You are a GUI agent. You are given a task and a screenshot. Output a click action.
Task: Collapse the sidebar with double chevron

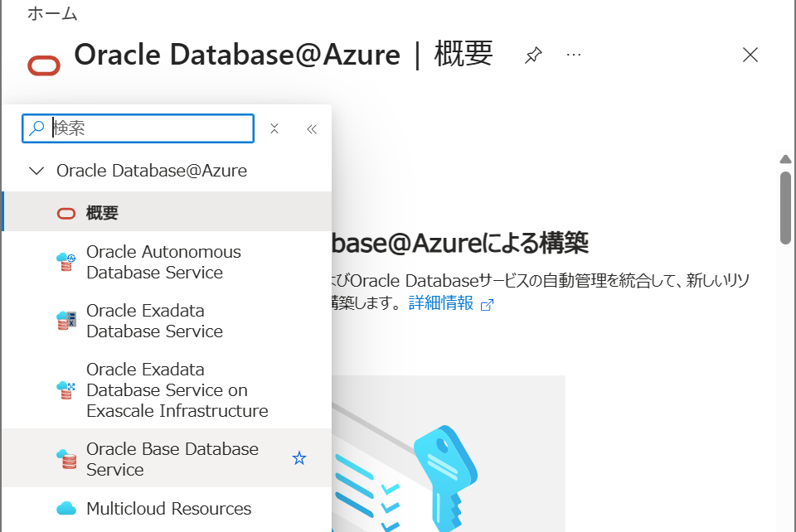point(312,128)
